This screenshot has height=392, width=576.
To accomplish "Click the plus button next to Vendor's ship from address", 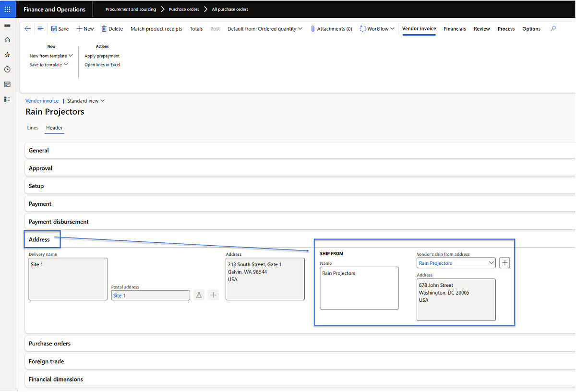I will click(x=504, y=263).
